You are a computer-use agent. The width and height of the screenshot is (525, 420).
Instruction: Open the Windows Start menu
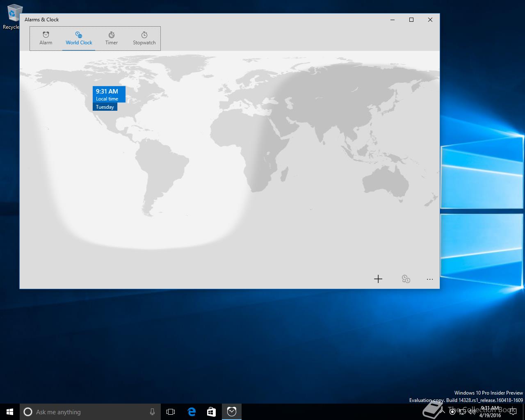point(10,412)
